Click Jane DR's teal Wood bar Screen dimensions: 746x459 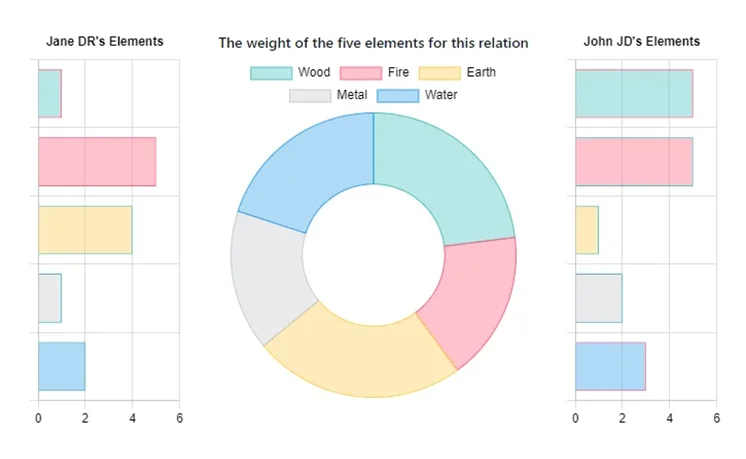click(x=50, y=93)
